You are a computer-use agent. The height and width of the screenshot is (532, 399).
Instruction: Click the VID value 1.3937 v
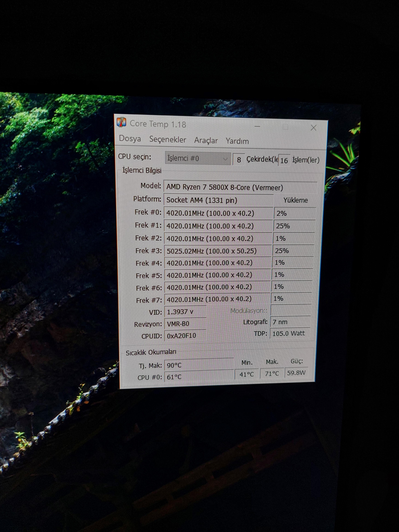[185, 312]
